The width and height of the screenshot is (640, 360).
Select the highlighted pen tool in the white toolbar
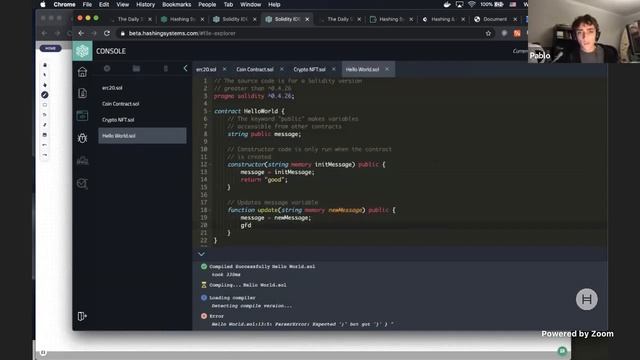point(44,95)
